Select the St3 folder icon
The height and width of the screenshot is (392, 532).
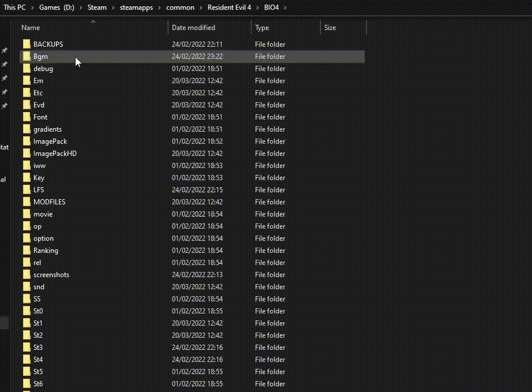point(27,348)
